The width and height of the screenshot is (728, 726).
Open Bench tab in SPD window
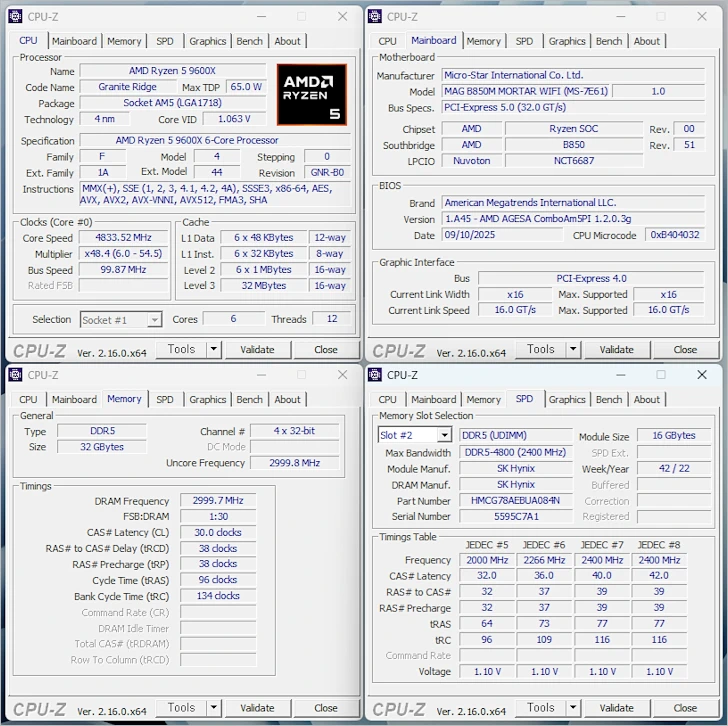click(x=609, y=400)
